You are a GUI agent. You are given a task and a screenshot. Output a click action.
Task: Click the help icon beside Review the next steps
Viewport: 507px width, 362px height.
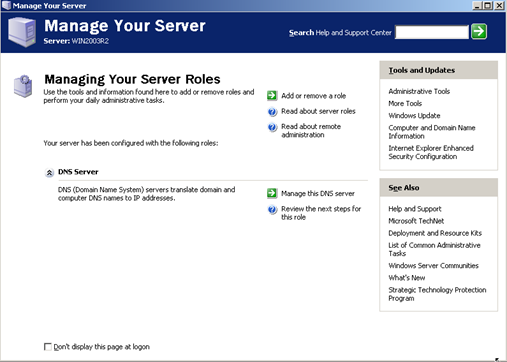(272, 209)
